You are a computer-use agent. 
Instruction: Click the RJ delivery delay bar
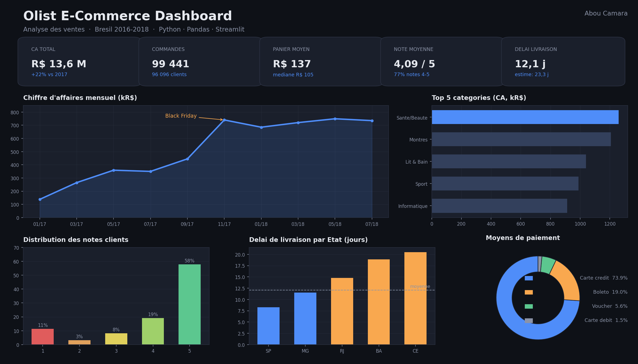[342, 311]
